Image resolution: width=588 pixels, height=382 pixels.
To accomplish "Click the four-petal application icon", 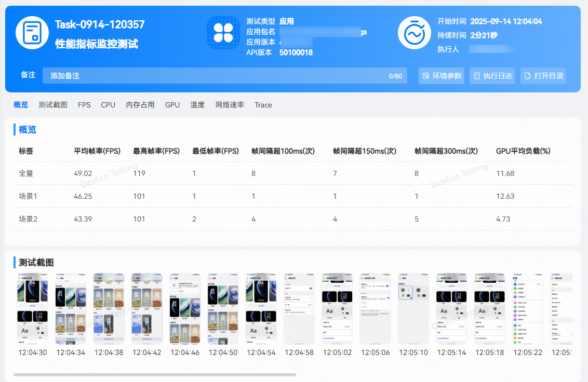I will tap(223, 33).
